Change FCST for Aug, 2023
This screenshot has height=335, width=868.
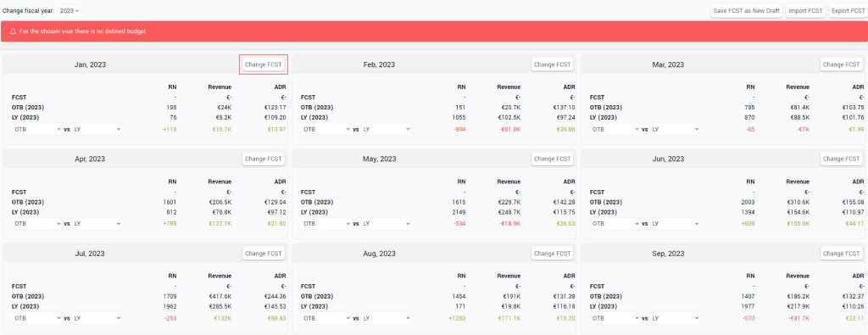tap(553, 254)
